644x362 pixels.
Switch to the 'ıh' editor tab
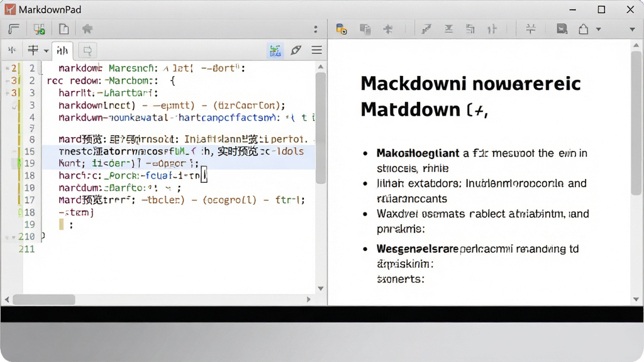(x=62, y=50)
